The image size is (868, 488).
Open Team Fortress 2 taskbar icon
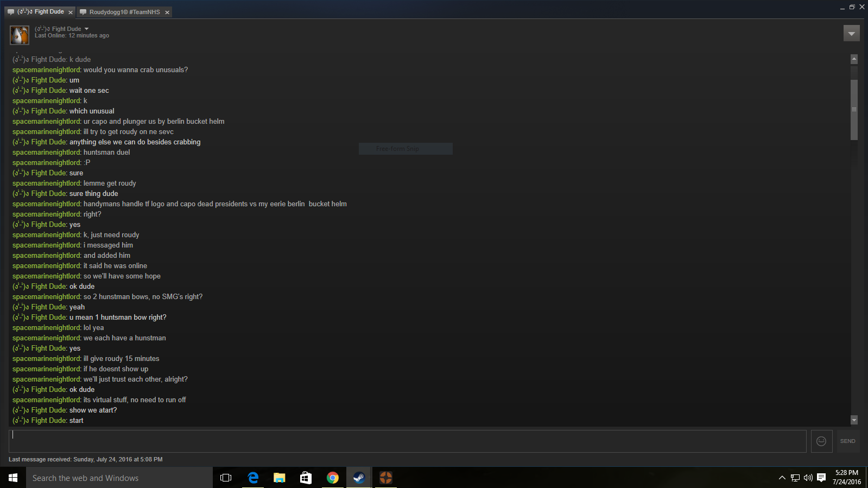[385, 478]
